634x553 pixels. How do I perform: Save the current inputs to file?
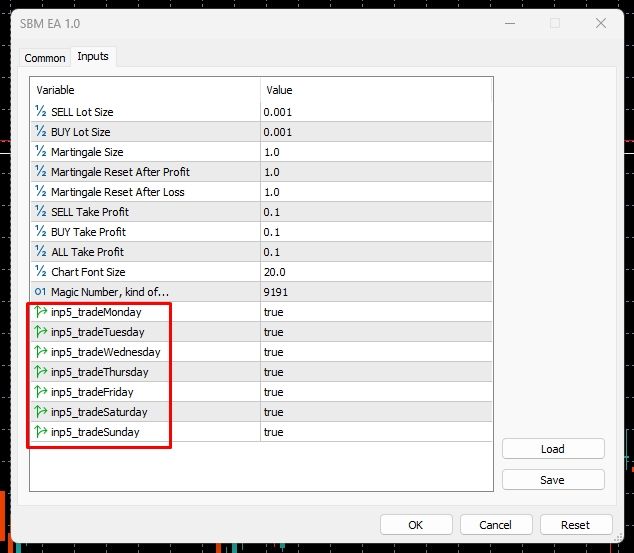coord(553,480)
